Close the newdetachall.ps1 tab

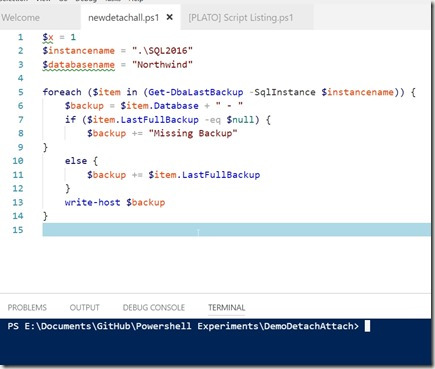pyautogui.click(x=170, y=17)
